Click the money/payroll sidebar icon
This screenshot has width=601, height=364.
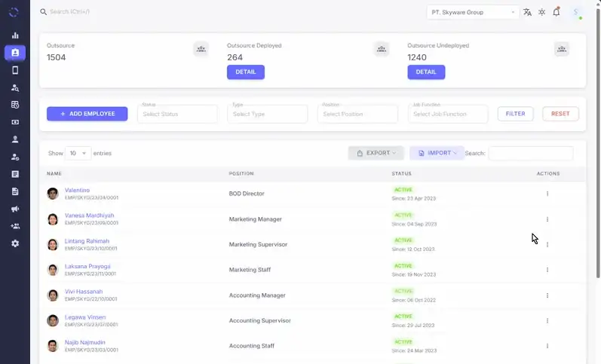click(15, 122)
